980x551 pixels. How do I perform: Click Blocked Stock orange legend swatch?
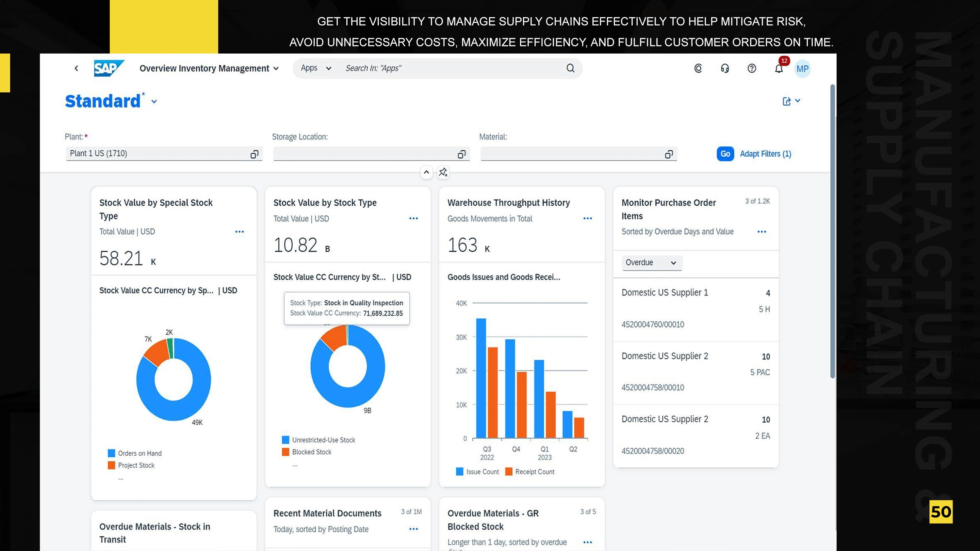pyautogui.click(x=285, y=452)
